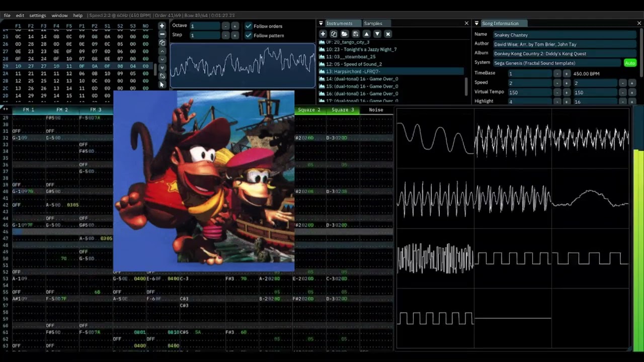Select order row 29 in orders list

[76, 66]
